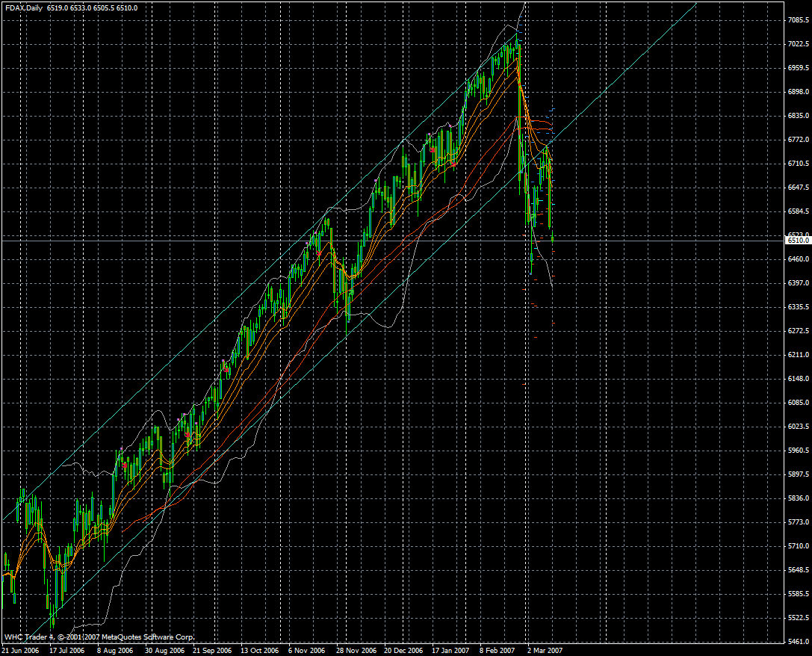
Task: Click the 5461.0 bottom price label
Action: (x=798, y=642)
